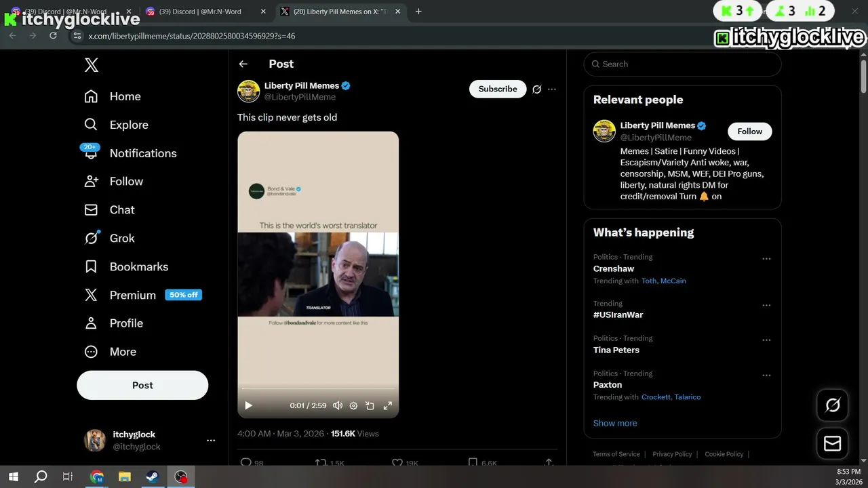Image resolution: width=868 pixels, height=488 pixels.
Task: Toggle the video picture-in-picture mode
Action: pos(370,405)
